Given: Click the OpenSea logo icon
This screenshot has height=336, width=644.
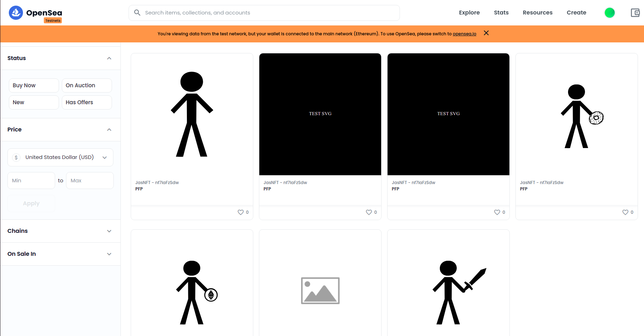Looking at the screenshot, I should click(x=16, y=13).
